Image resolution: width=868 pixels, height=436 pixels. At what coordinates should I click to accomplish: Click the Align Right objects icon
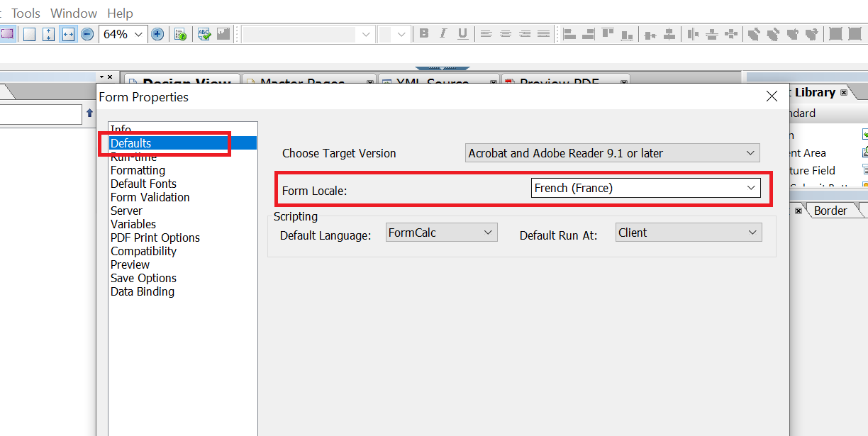(x=589, y=33)
